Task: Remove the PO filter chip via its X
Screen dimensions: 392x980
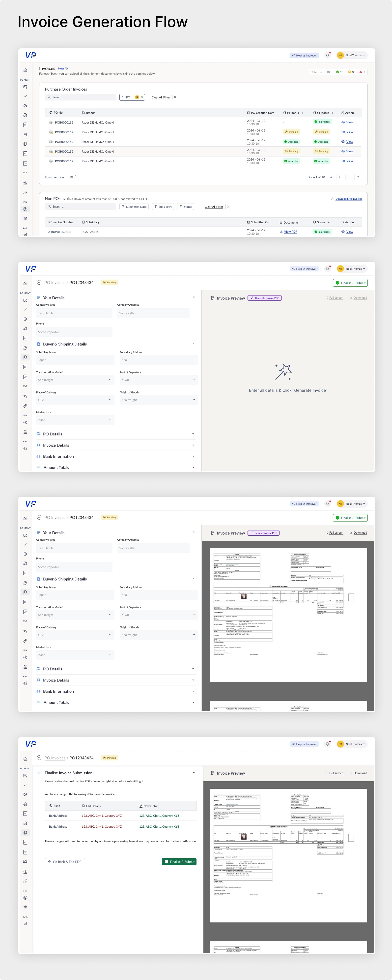Action: (142, 98)
